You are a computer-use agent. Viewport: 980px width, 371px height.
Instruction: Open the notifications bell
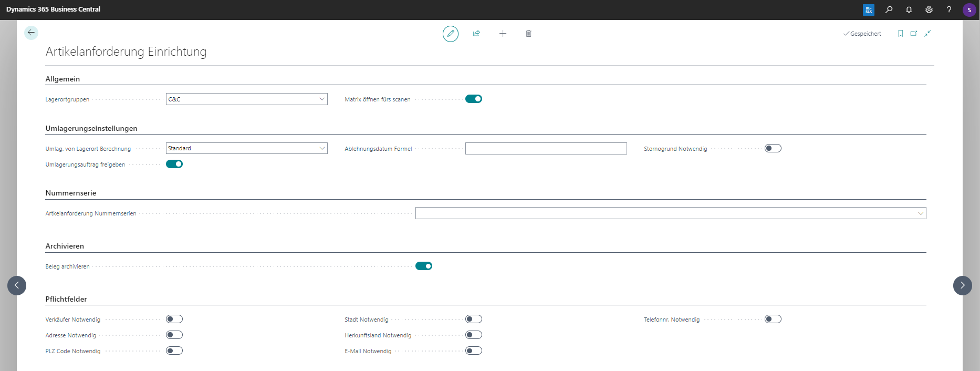pos(909,9)
